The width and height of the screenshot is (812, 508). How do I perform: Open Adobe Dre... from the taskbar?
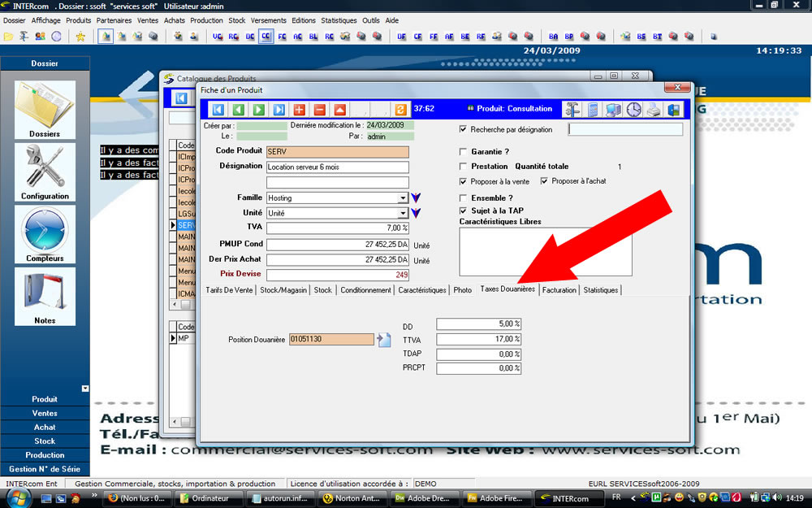tap(425, 499)
